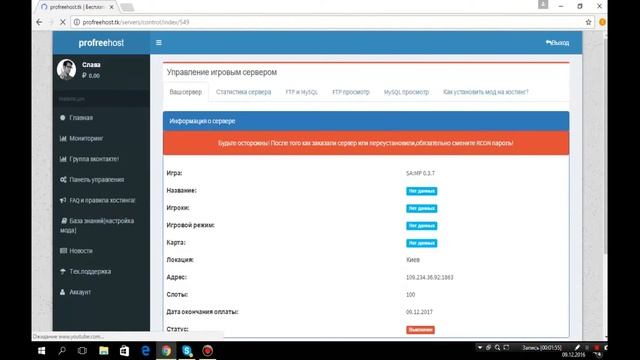640x360 pixels.
Task: Toggle the hamburger sidebar menu icon
Action: click(x=159, y=42)
